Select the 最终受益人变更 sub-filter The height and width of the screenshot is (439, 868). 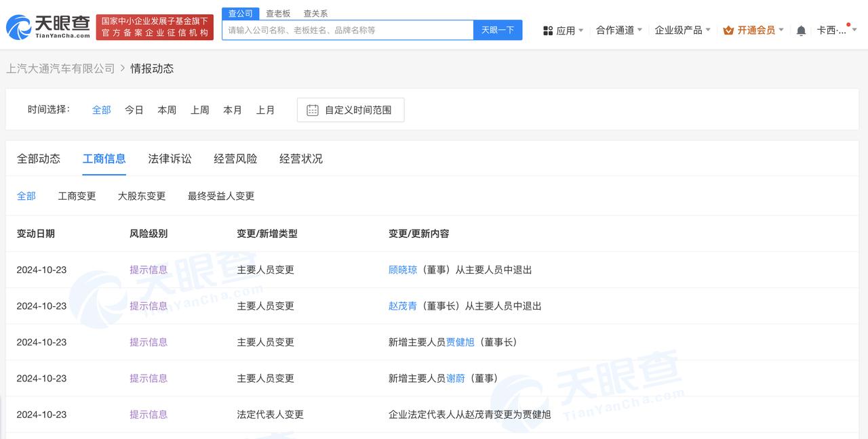[x=221, y=196]
